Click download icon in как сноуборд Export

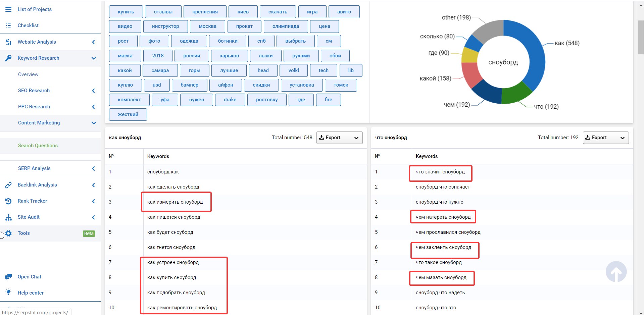(321, 138)
